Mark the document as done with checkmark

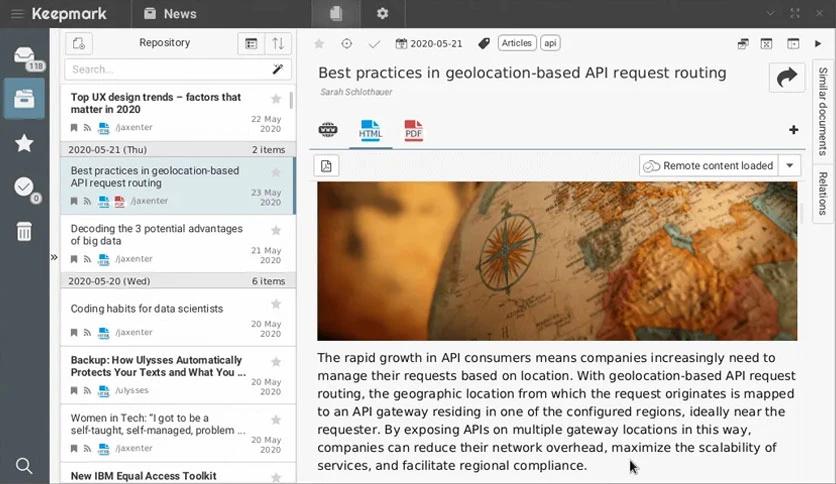pos(374,43)
